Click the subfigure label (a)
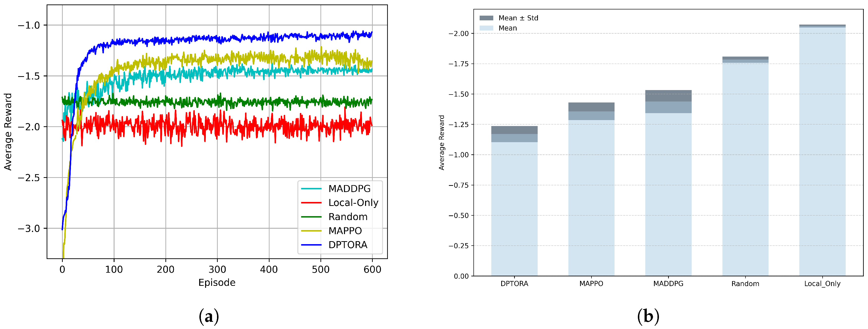This screenshot has width=868, height=329. pos(209,317)
